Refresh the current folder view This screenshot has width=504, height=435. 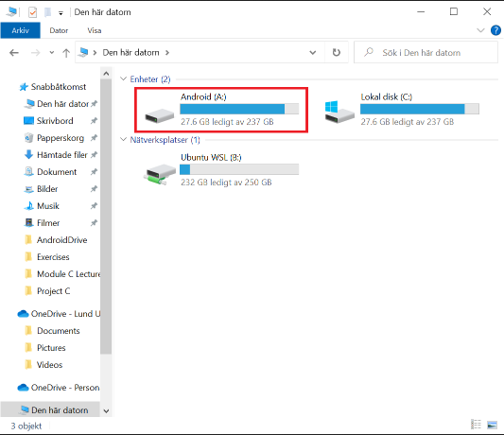pyautogui.click(x=337, y=52)
